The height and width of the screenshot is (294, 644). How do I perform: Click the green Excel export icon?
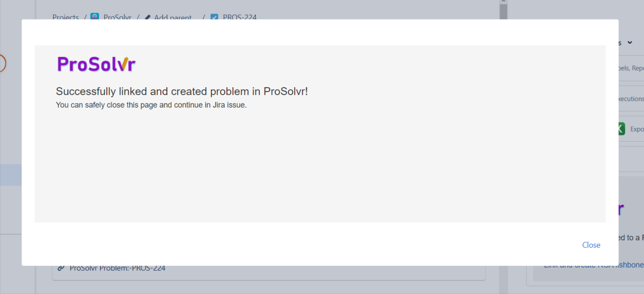621,129
